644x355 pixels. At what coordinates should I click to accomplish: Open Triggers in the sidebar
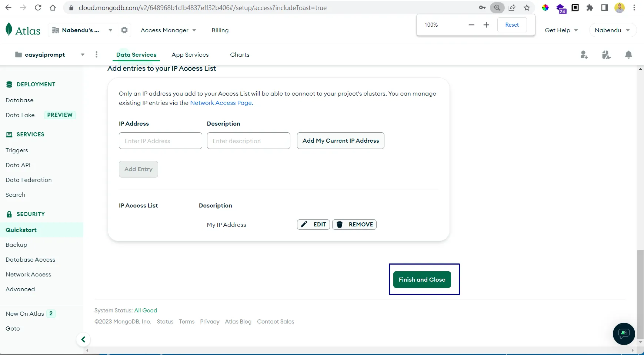click(17, 150)
